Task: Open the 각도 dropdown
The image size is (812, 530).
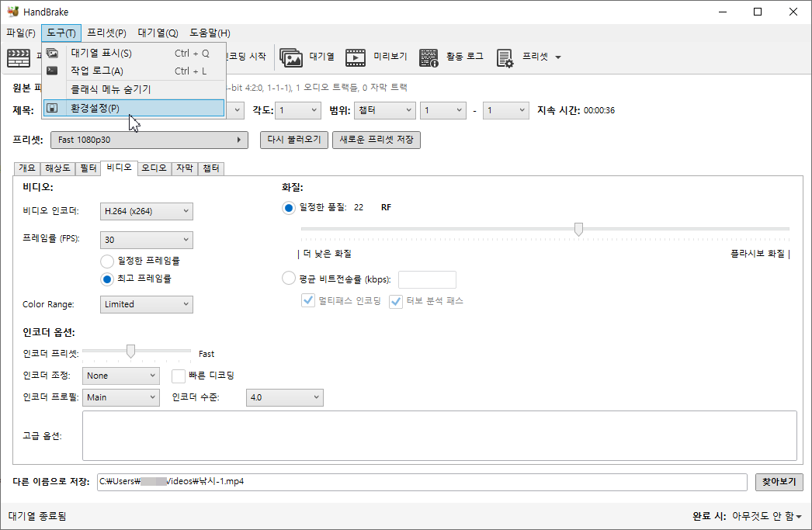Action: [x=298, y=110]
